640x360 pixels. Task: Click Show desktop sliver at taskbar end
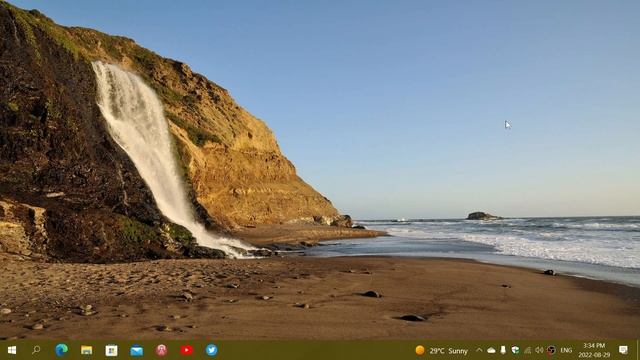tap(638, 350)
